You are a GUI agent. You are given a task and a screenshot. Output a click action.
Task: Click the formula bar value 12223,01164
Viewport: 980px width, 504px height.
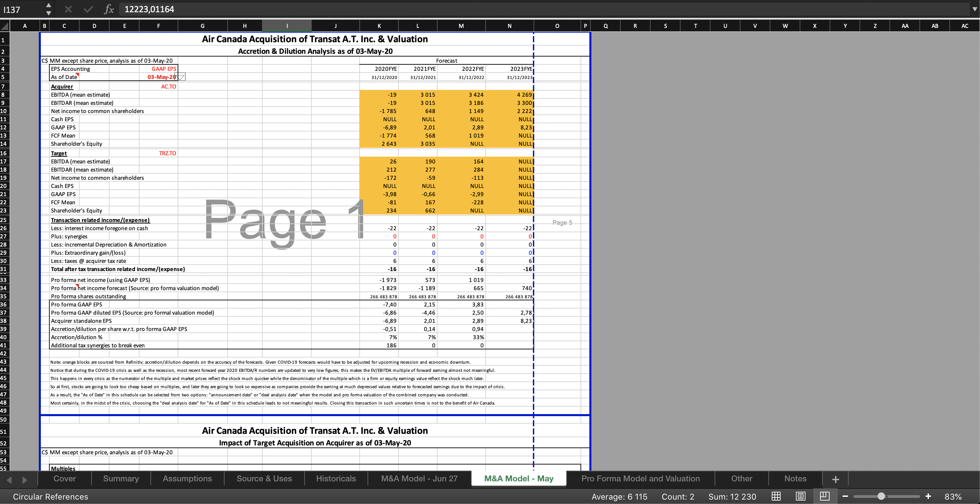pos(149,9)
